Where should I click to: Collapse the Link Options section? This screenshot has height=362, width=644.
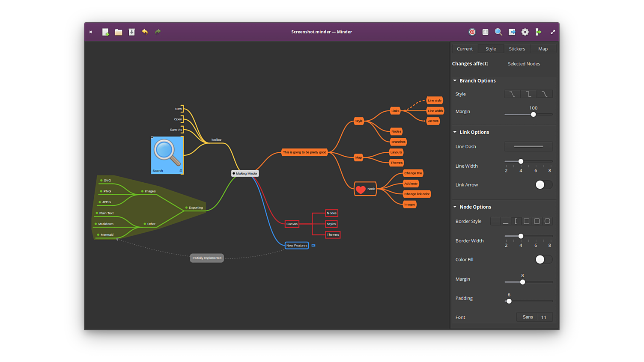(x=455, y=132)
